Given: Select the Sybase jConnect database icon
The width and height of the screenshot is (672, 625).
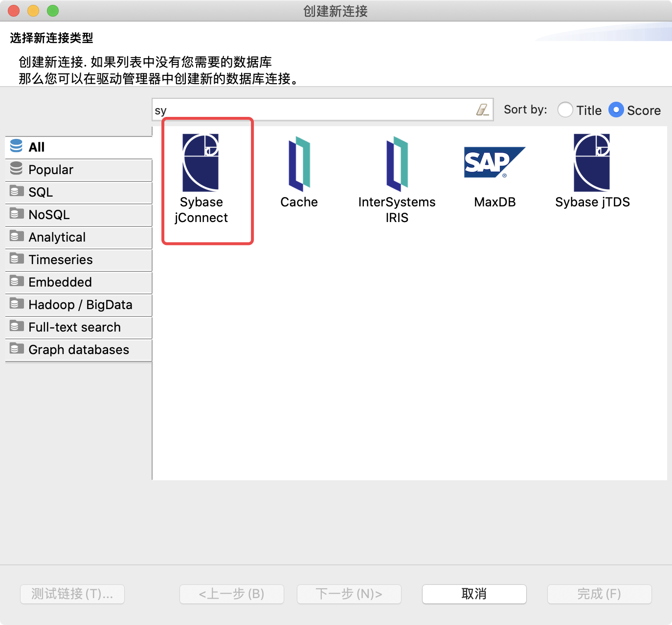Looking at the screenshot, I should click(x=202, y=163).
